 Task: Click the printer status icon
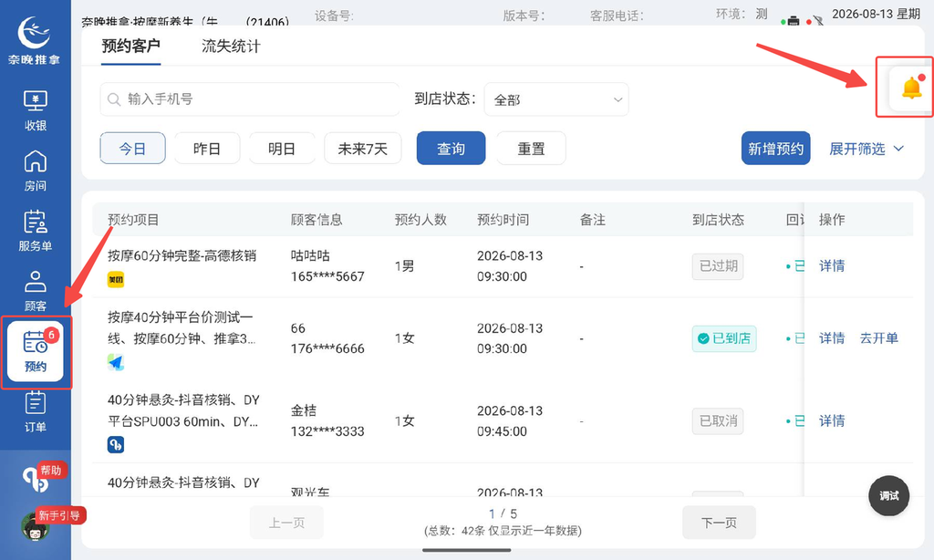[793, 21]
